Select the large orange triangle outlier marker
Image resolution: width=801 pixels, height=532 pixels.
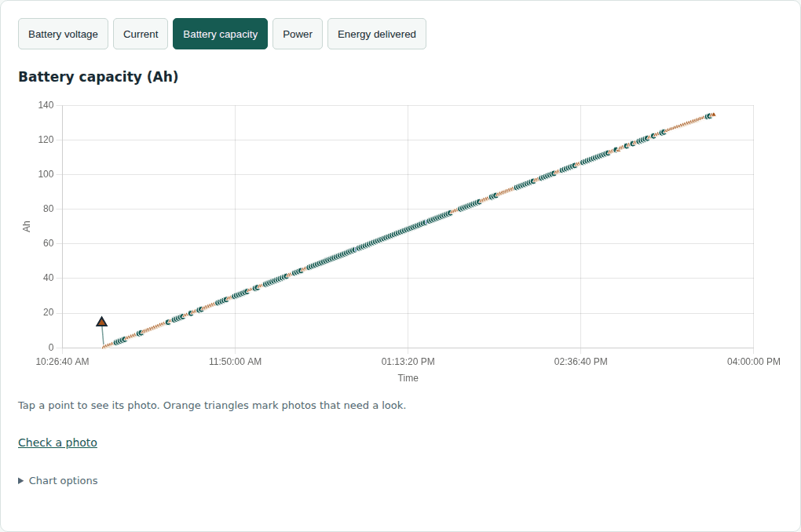[x=101, y=322]
